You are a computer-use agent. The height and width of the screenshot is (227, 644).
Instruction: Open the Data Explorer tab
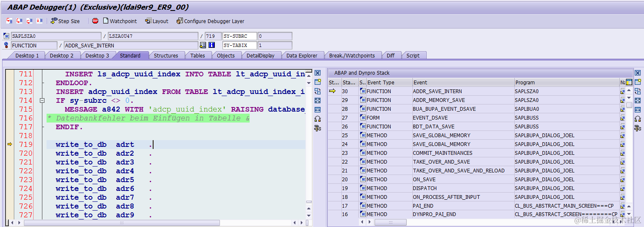point(302,55)
